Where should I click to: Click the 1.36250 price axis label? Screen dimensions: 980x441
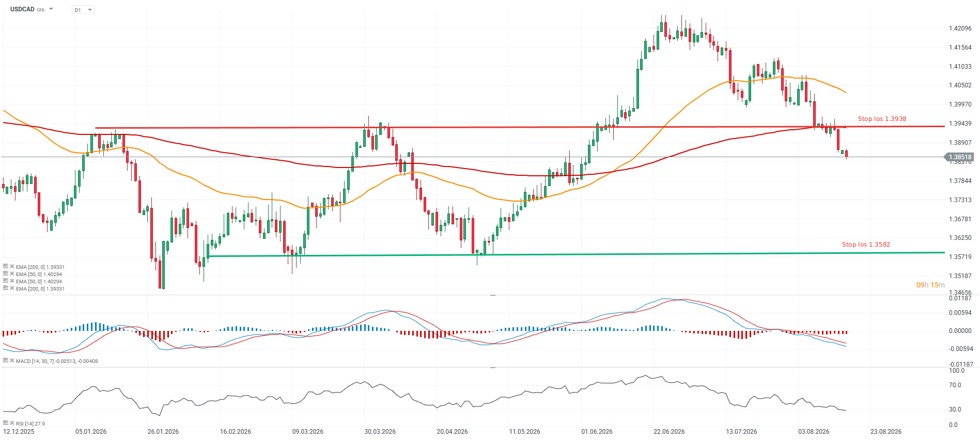[x=960, y=238]
